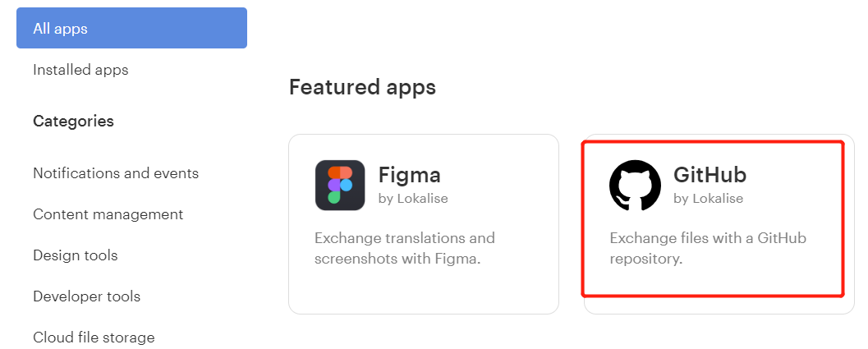Screen dimensions: 868x349
Task: Click the Figma logo icon
Action: [340, 186]
